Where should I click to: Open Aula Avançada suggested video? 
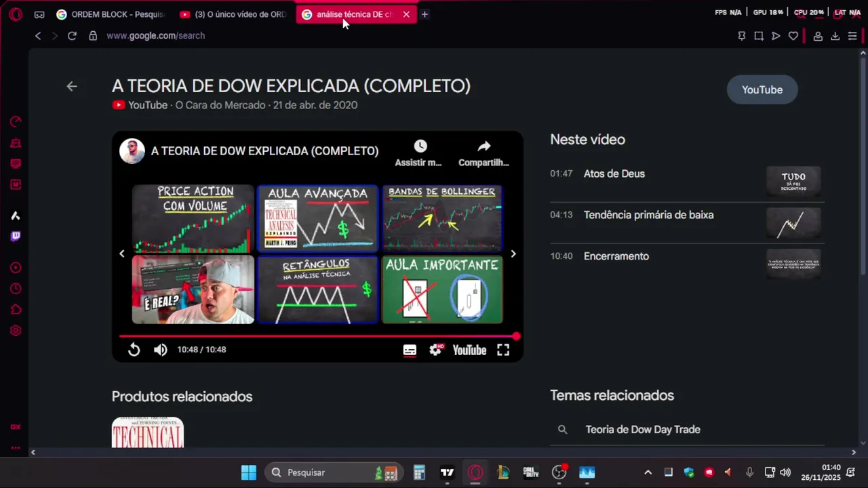click(x=317, y=219)
